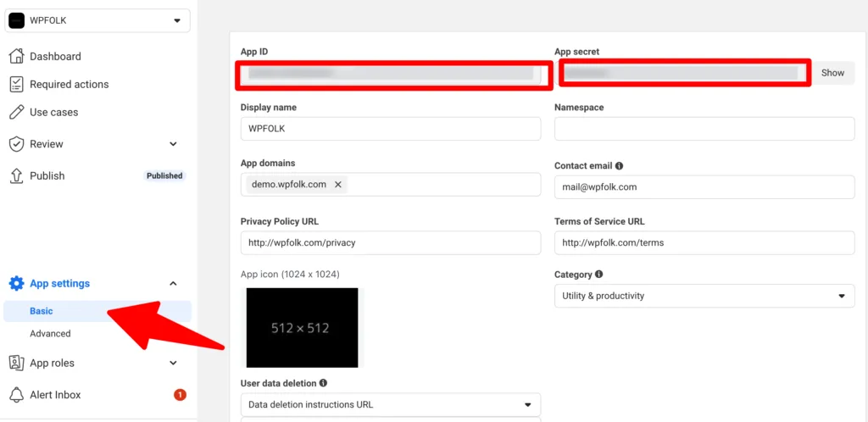868x422 pixels.
Task: Show the App secret
Action: (832, 73)
